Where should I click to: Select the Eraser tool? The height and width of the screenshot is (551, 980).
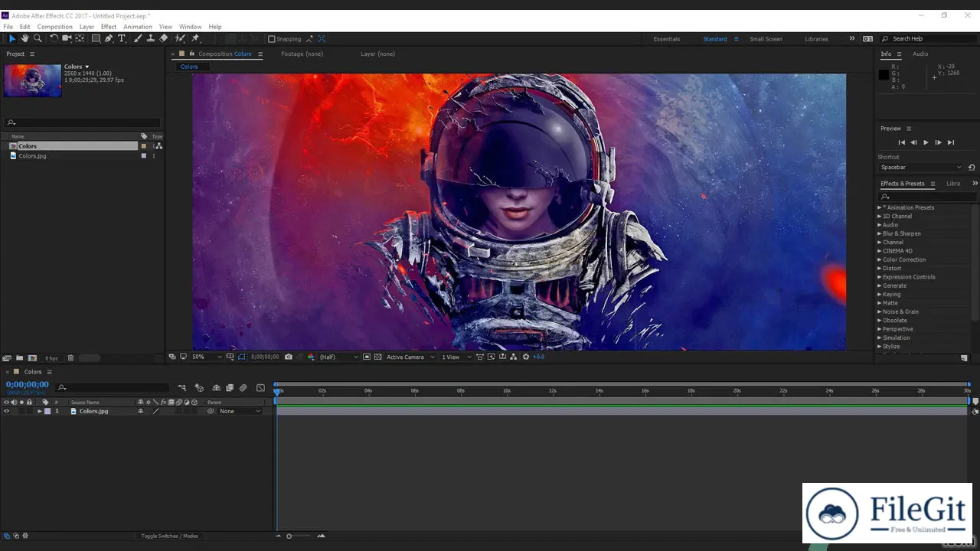[163, 38]
